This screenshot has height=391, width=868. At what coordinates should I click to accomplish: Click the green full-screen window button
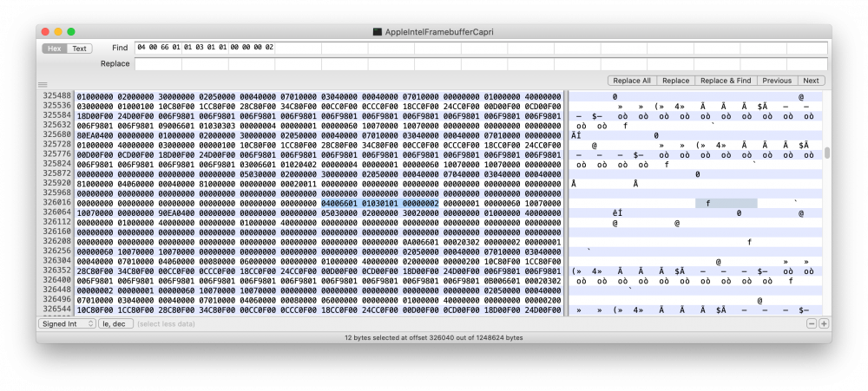click(71, 32)
